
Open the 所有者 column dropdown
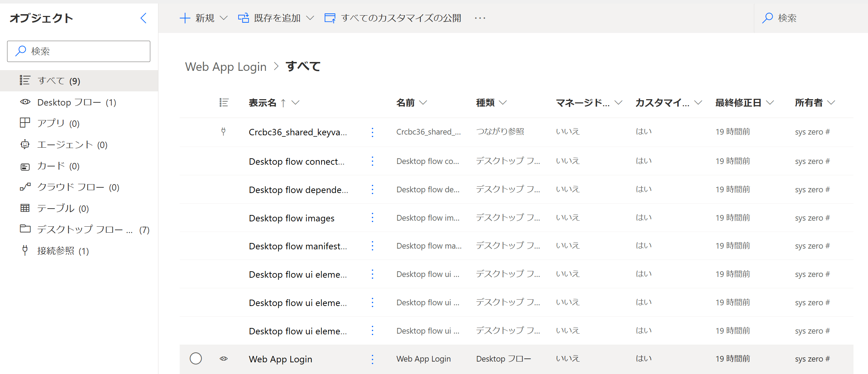831,103
